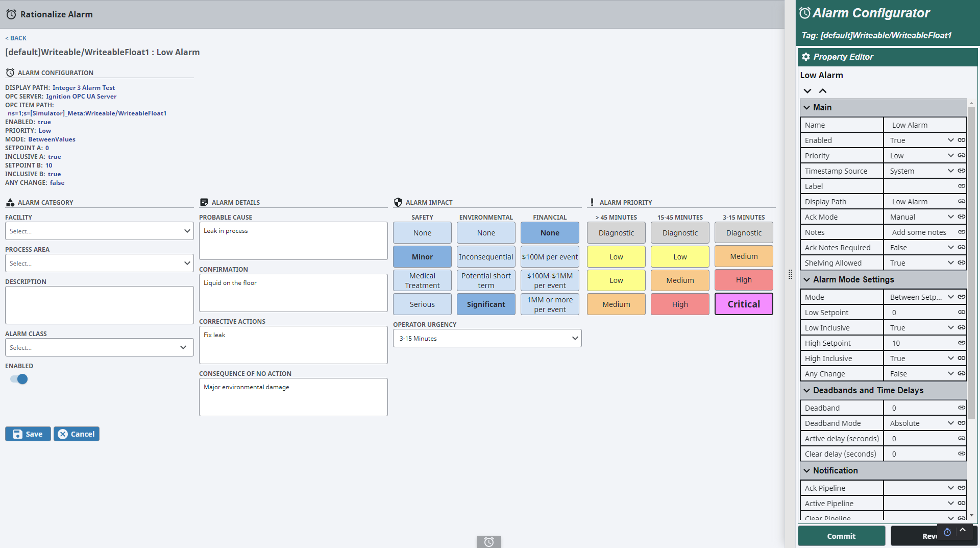980x548 pixels.
Task: Select Serious safety impact
Action: (422, 304)
